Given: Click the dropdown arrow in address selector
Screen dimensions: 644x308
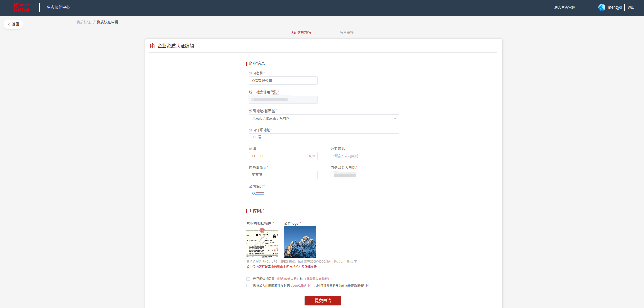Looking at the screenshot, I should pyautogui.click(x=395, y=119).
